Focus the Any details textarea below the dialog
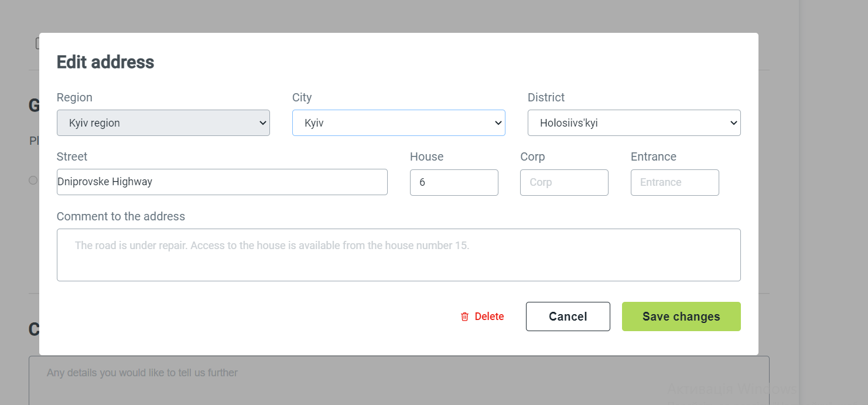Screen dimensions: 868x405 [x=398, y=380]
